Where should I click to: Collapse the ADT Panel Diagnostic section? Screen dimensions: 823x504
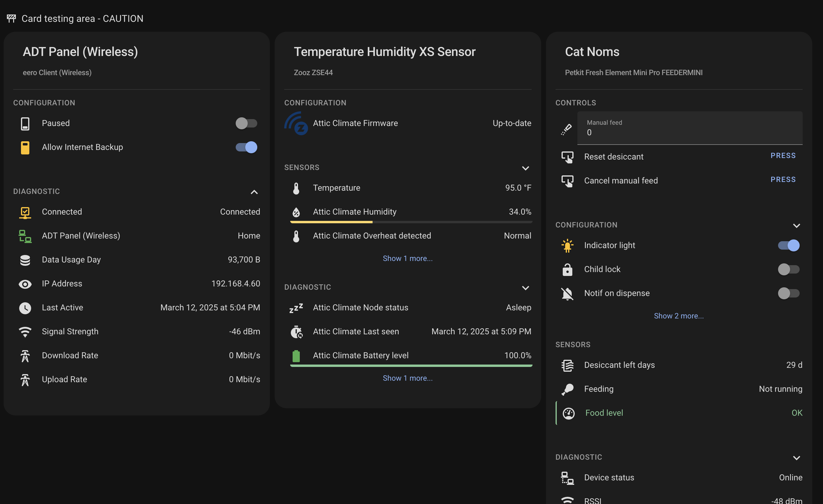coord(254,192)
